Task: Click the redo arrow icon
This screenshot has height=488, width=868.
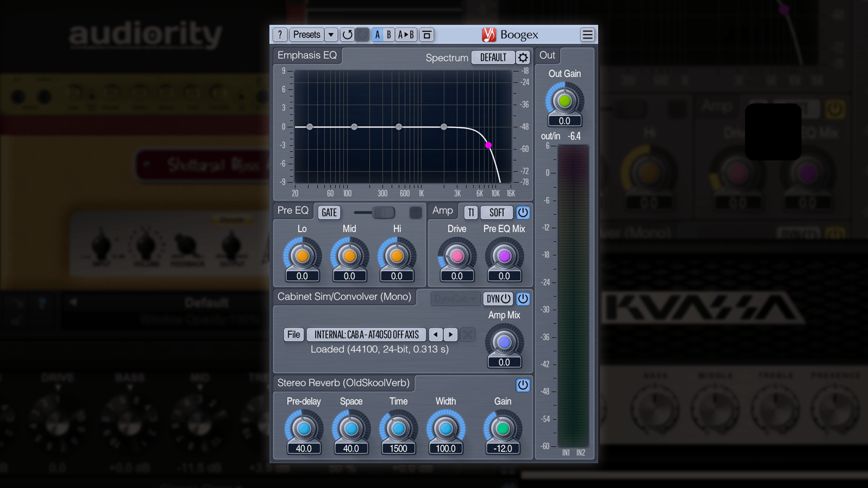Action: click(362, 34)
